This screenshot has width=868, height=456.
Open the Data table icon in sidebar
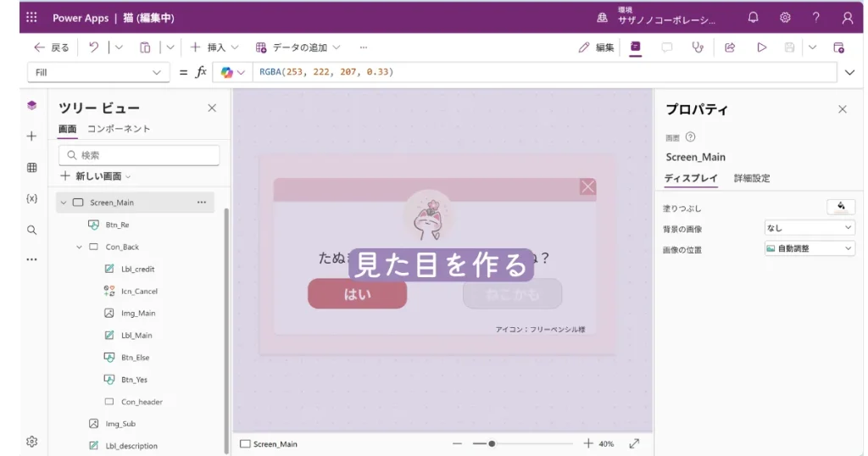point(31,168)
